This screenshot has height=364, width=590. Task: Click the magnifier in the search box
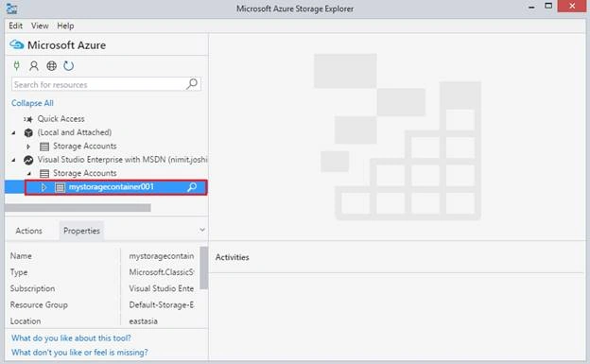(x=192, y=84)
